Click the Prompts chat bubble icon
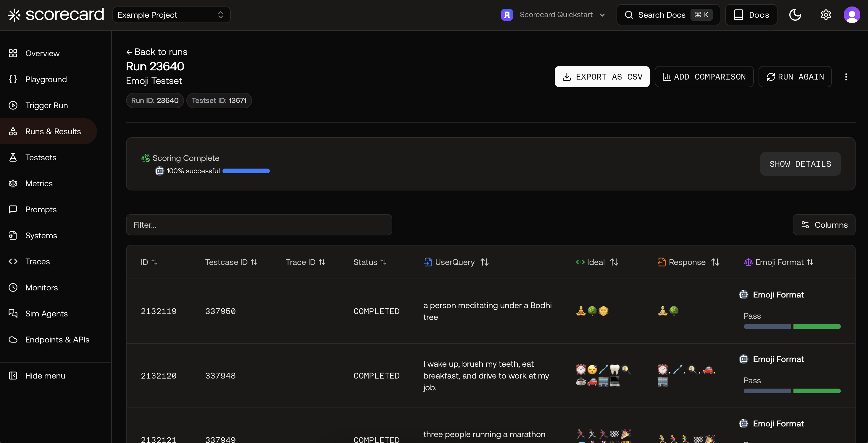Screen dimensions: 868x443 13,209
